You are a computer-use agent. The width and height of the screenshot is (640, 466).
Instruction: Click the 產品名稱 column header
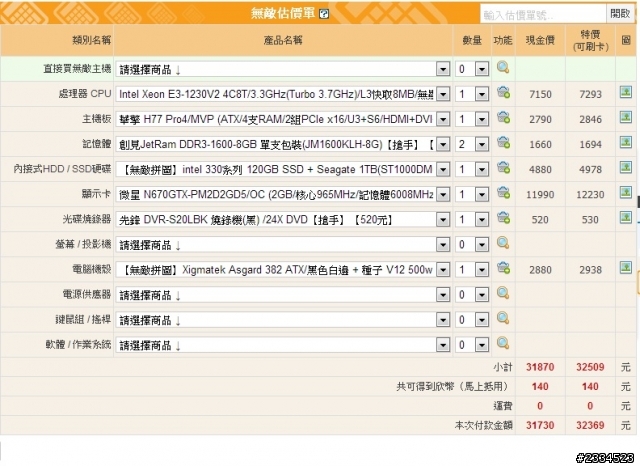point(283,40)
